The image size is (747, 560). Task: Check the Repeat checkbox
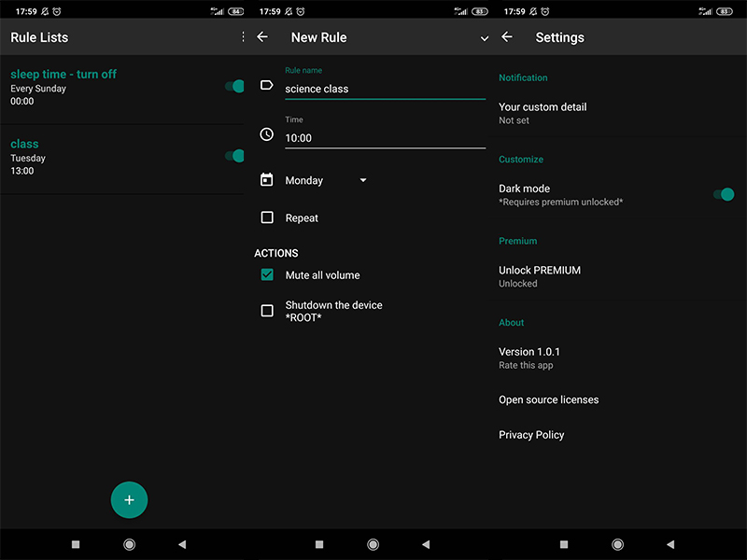267,217
